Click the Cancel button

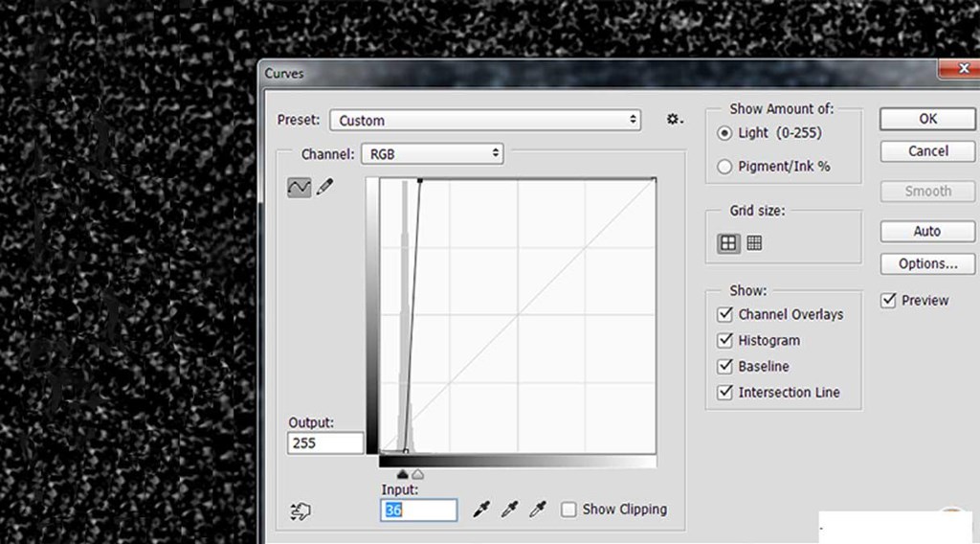927,151
